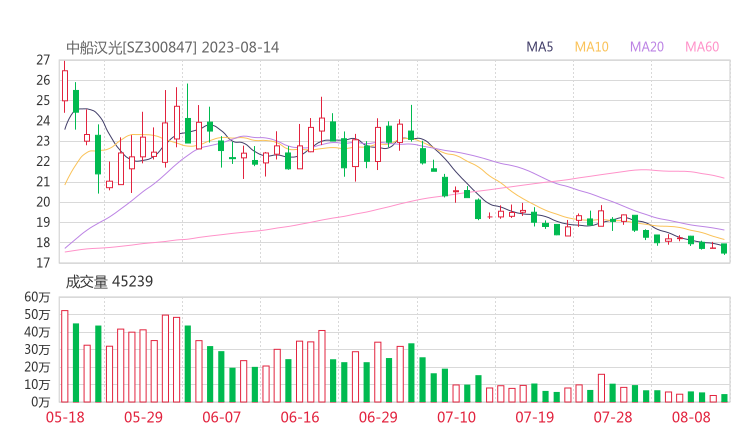Click the price axis value 22
This screenshot has width=740, height=440.
pos(43,161)
